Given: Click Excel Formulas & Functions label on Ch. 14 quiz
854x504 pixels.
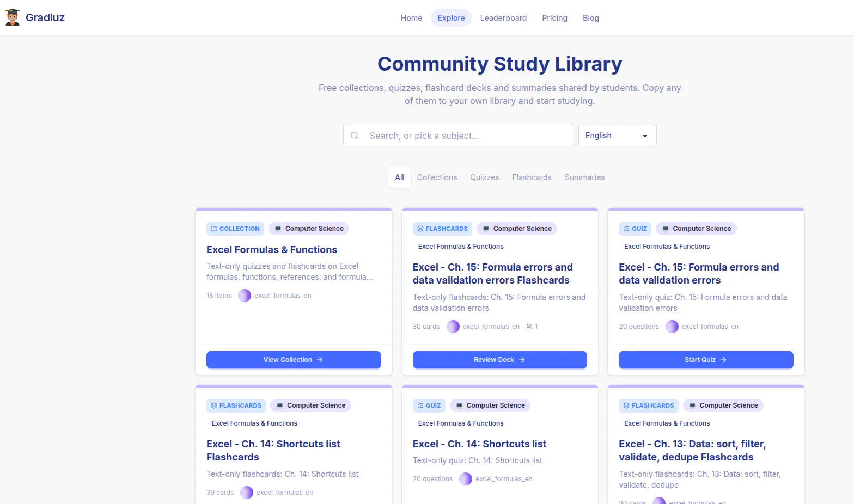Looking at the screenshot, I should [461, 423].
